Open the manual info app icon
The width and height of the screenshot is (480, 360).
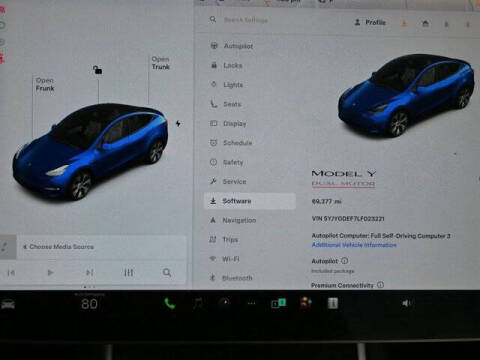click(x=333, y=303)
